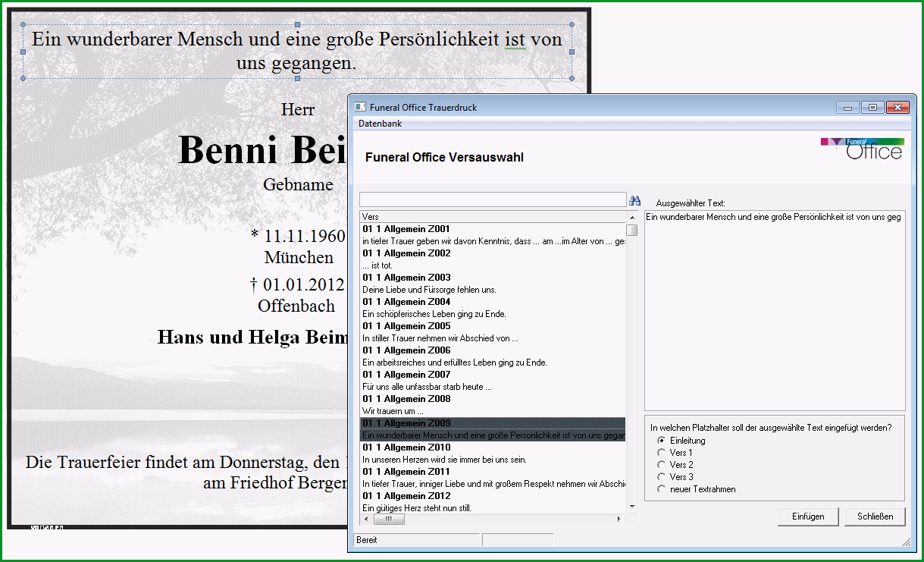Click the horizontal scroll left arrow
Image resolution: width=924 pixels, height=562 pixels.
366,520
